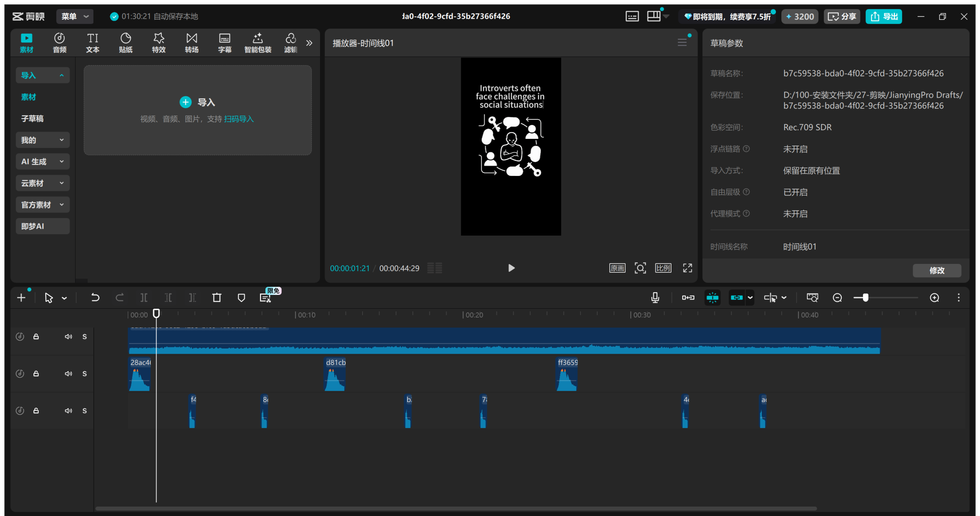This screenshot has height=516, width=980.
Task: Click the undo arrow in timeline toolbar
Action: 95,298
